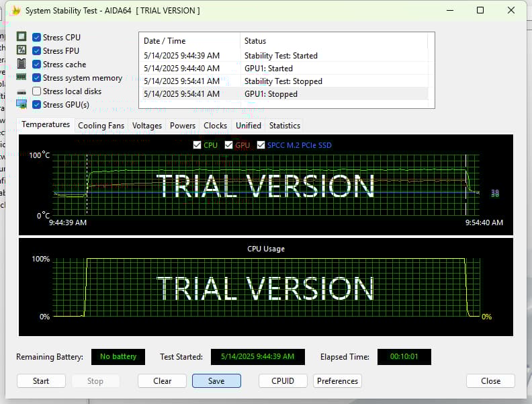This screenshot has height=404, width=532.
Task: Open the CPUID panel
Action: [283, 380]
